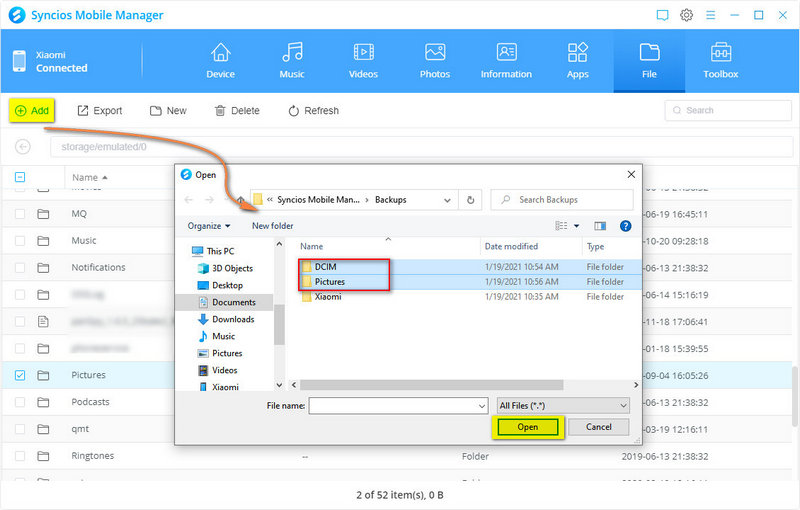This screenshot has height=510, width=800.
Task: Switch to the Apps tab
Action: [578, 61]
